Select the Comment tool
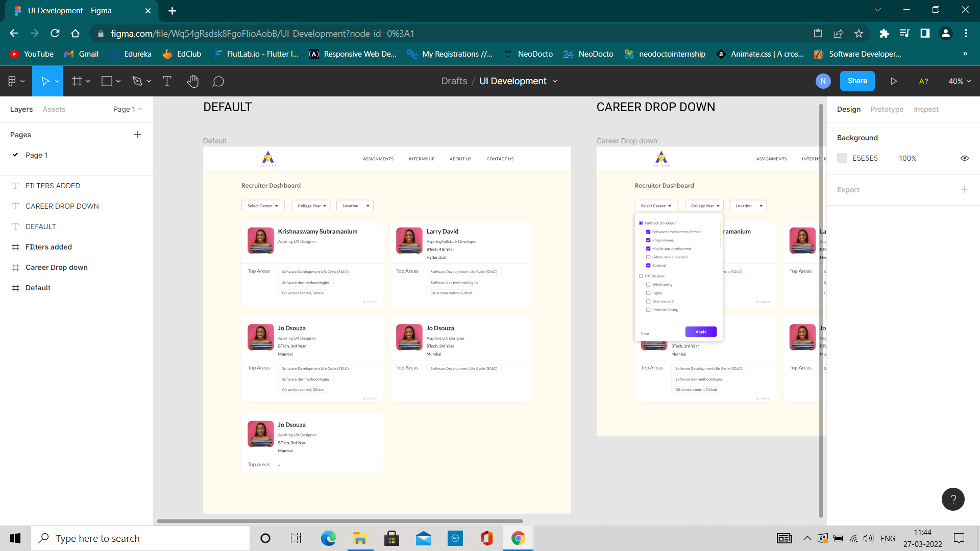980x551 pixels. (218, 82)
